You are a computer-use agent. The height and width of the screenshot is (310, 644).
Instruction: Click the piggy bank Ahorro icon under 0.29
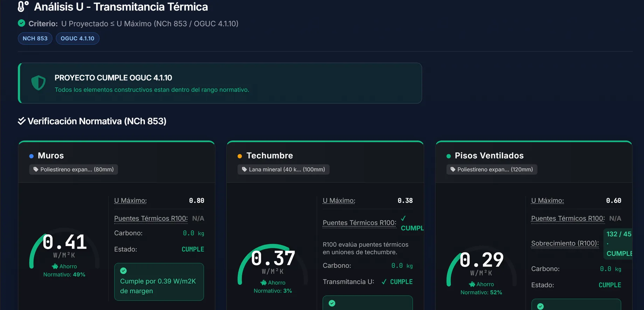pos(472,284)
